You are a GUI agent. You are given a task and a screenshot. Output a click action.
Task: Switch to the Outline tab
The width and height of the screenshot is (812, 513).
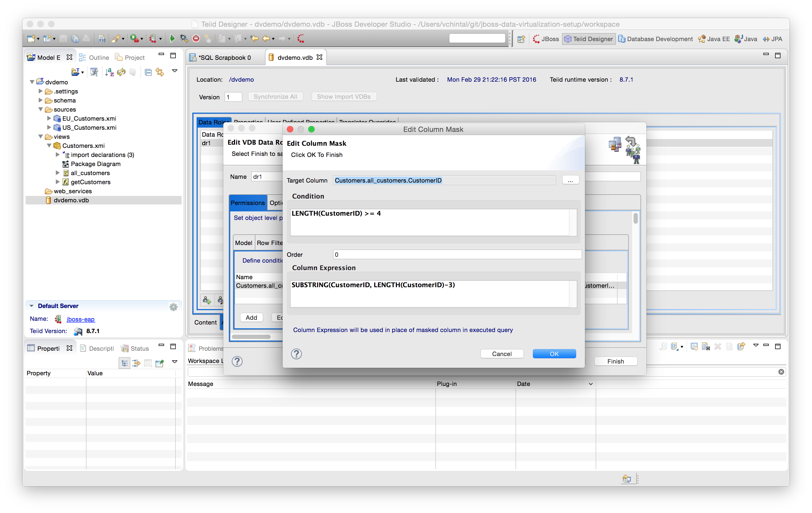[x=94, y=58]
